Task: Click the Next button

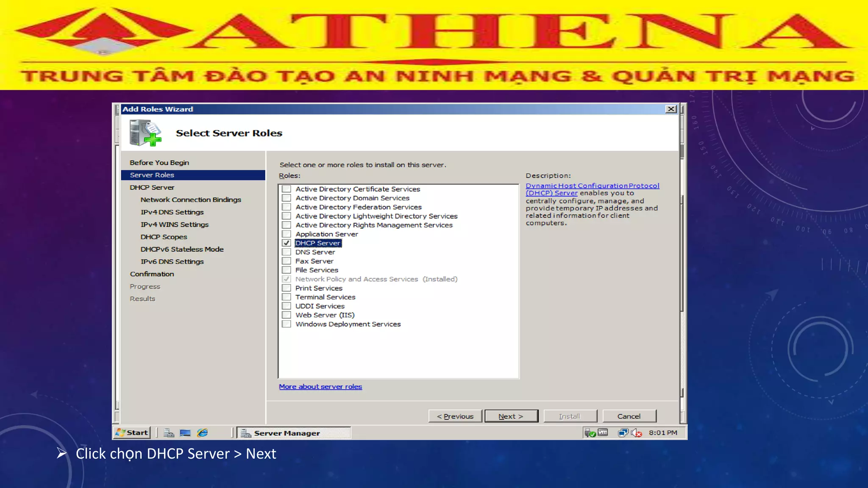Action: pos(511,416)
